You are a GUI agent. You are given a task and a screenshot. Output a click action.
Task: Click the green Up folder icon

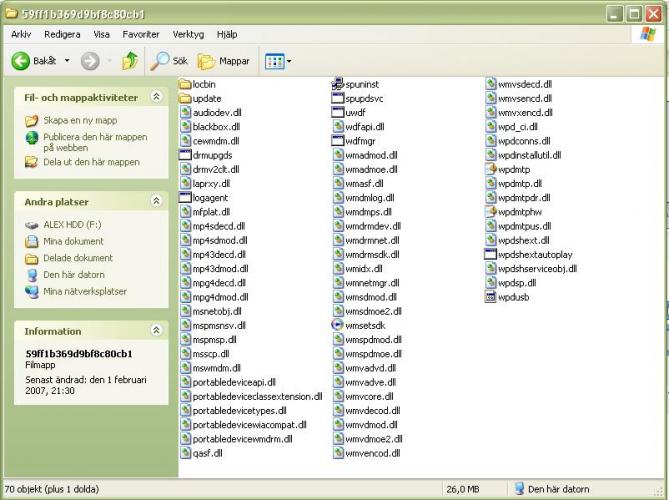click(130, 61)
